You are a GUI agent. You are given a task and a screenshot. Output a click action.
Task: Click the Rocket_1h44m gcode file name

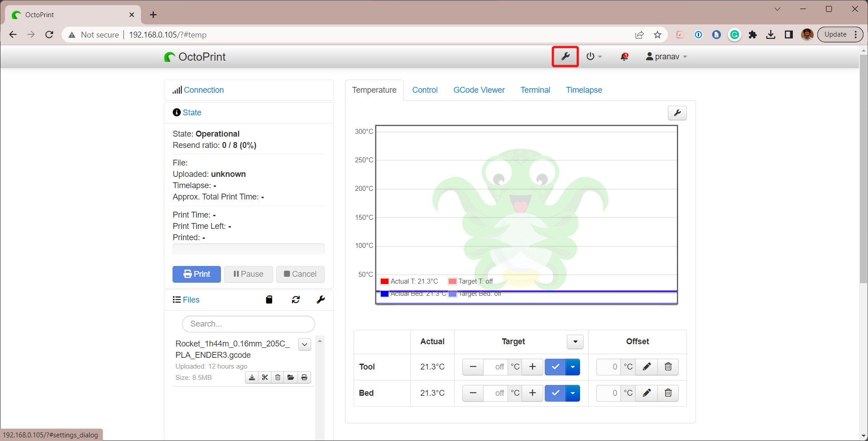pos(233,349)
